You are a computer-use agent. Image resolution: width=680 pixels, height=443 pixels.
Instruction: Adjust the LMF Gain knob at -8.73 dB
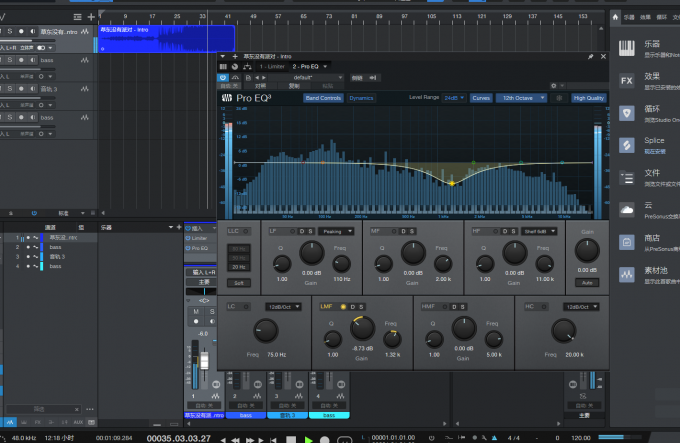[x=362, y=328]
